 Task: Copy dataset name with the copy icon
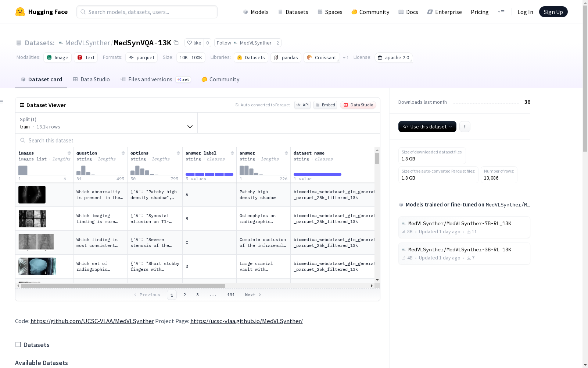176,43
